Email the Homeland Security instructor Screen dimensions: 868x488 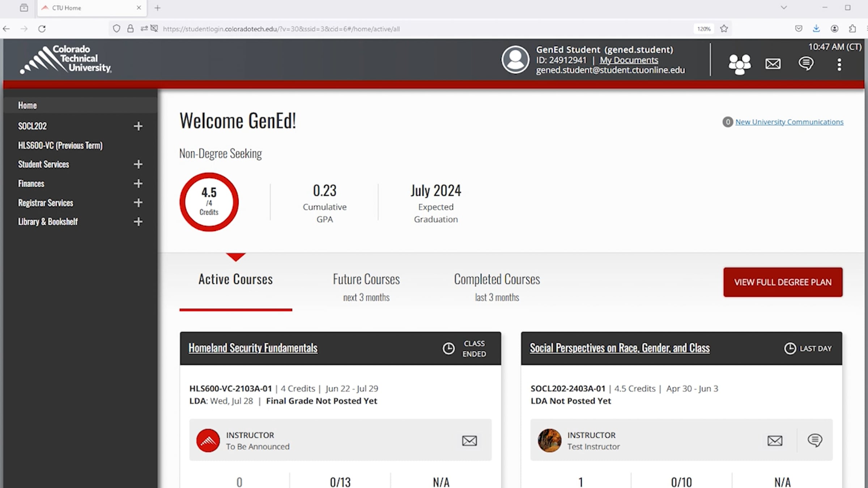[469, 441]
